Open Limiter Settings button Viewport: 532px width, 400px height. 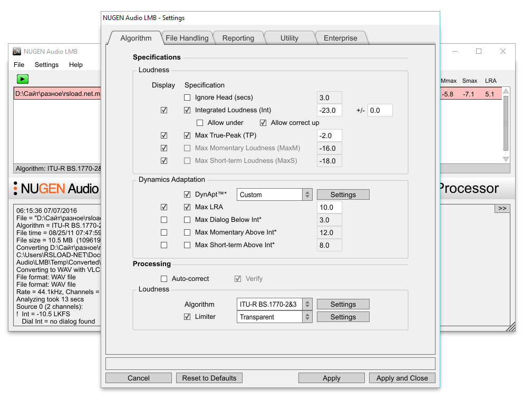click(x=343, y=317)
